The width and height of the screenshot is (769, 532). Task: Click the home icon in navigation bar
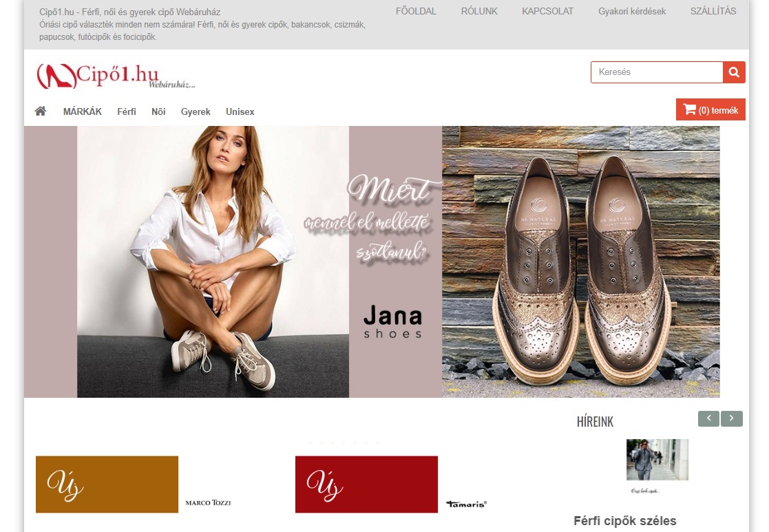click(x=41, y=111)
